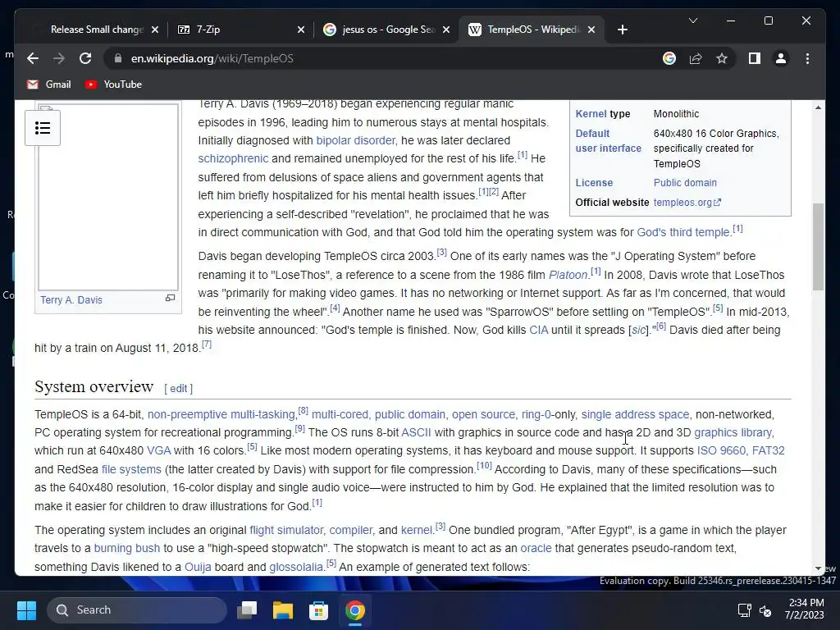The width and height of the screenshot is (840, 630).
Task: Open CIA link
Action: coord(538,330)
